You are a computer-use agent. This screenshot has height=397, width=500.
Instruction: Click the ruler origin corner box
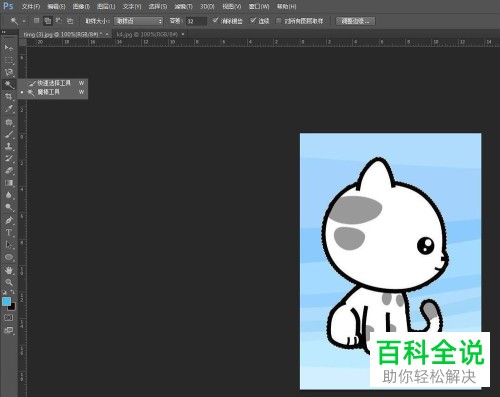[23, 42]
